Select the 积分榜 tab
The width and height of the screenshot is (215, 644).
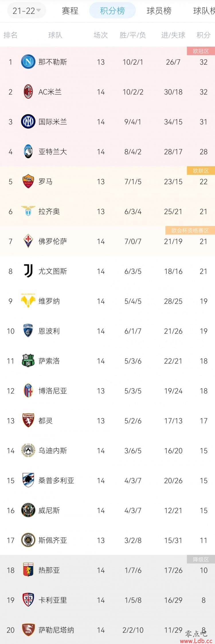pyautogui.click(x=112, y=11)
